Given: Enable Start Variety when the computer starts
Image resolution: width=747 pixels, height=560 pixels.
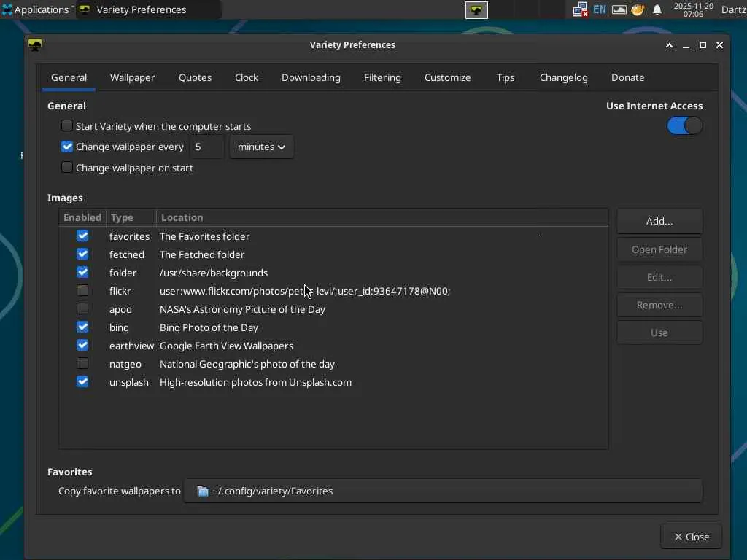Looking at the screenshot, I should point(66,125).
